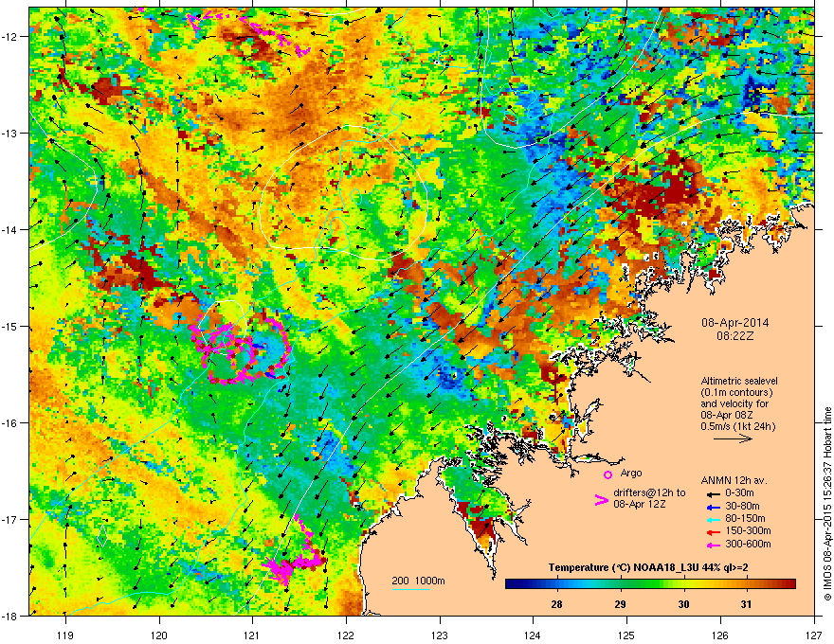Select the 08:22Z time label

pos(734,336)
